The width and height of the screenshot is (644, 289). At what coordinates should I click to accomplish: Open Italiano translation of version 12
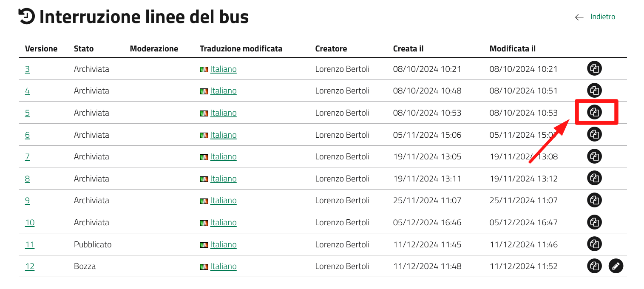223,266
